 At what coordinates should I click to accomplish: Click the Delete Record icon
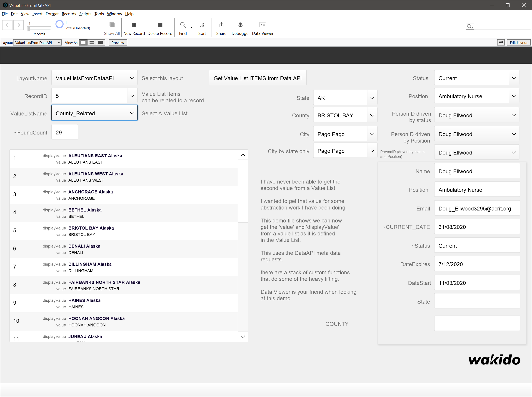tap(160, 25)
